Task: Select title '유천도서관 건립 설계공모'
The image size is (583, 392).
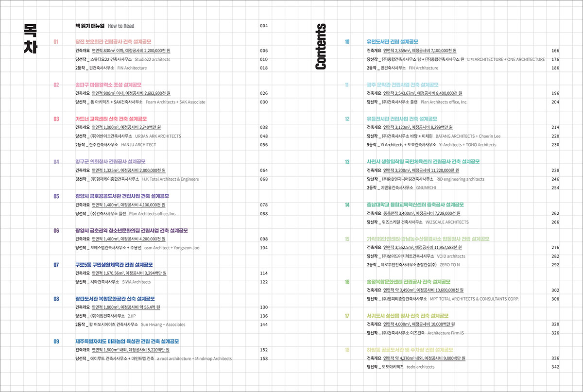Action: pos(393,42)
